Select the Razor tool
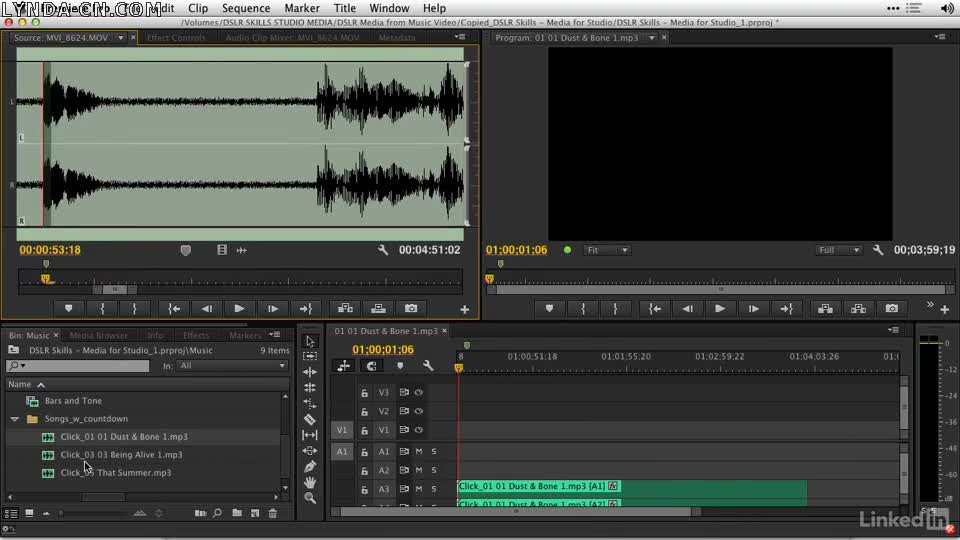This screenshot has height=540, width=960. coord(310,419)
